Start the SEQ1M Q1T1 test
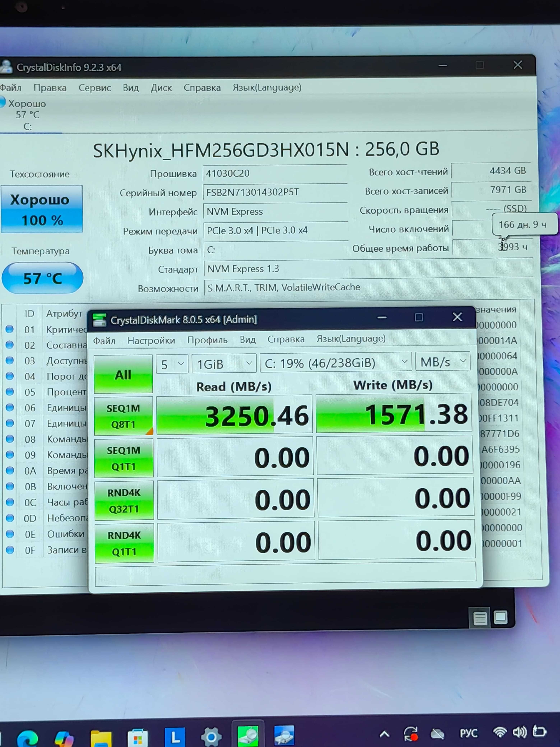The height and width of the screenshot is (747, 560). tap(124, 458)
